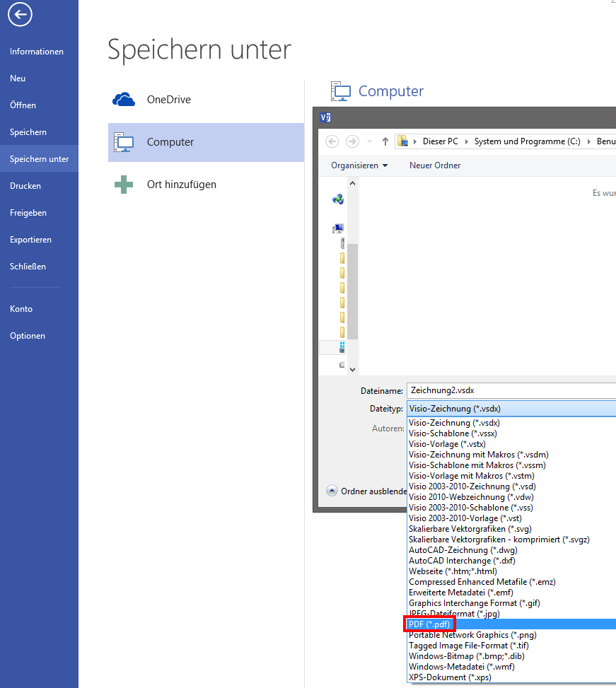Open the Exportieren backstage tab
This screenshot has width=616, height=688.
(x=30, y=240)
